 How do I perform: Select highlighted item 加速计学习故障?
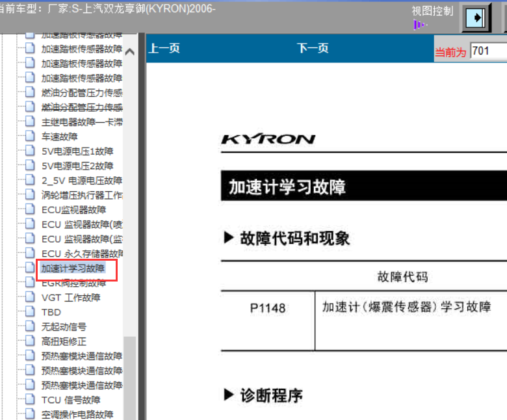[73, 269]
